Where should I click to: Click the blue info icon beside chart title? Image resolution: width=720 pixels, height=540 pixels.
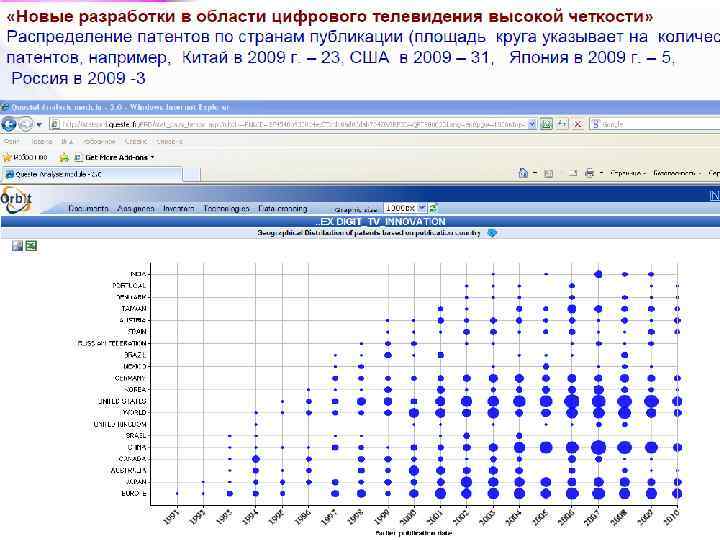pyautogui.click(x=492, y=233)
